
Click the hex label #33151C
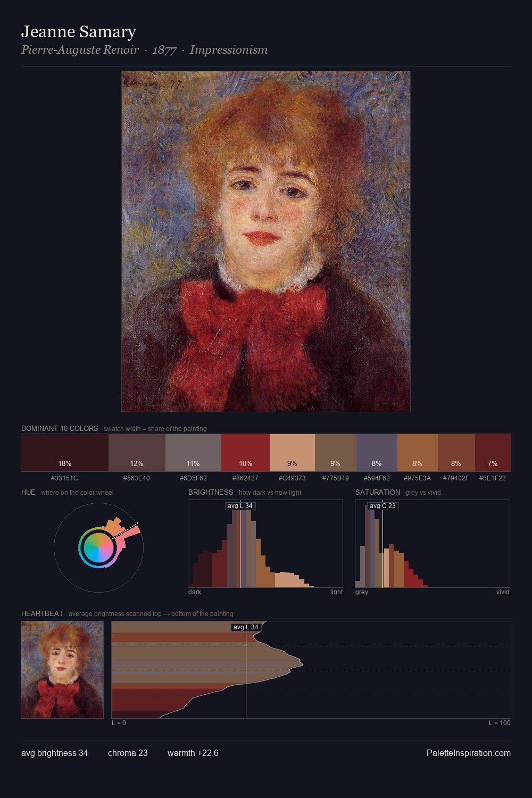[x=64, y=478]
